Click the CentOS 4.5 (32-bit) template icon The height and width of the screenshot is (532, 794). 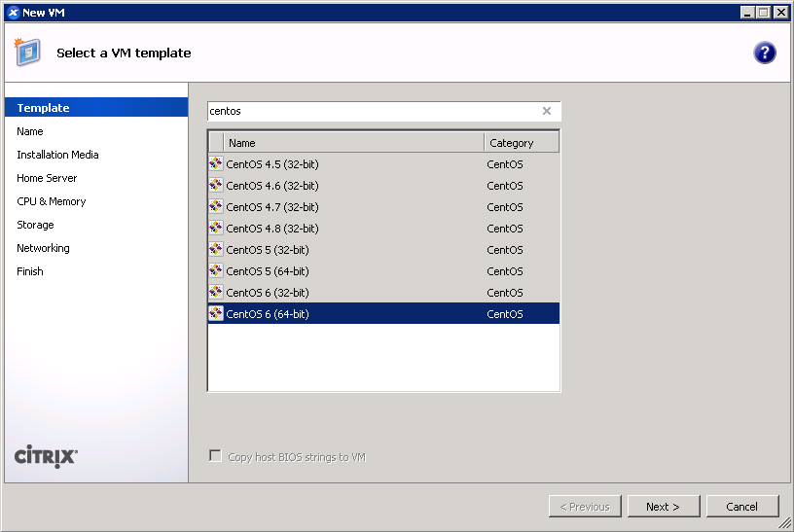216,163
